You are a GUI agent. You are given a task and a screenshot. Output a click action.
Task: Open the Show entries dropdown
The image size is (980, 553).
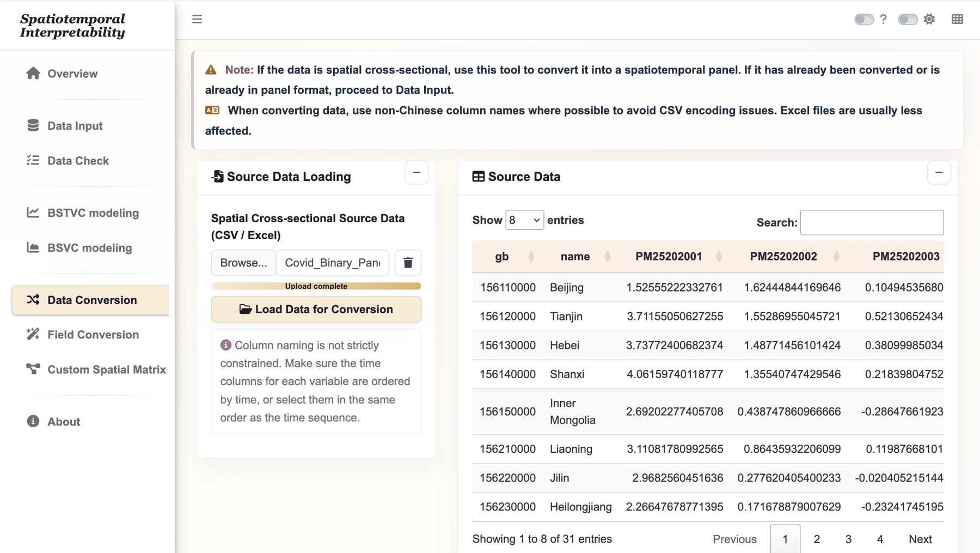(524, 220)
